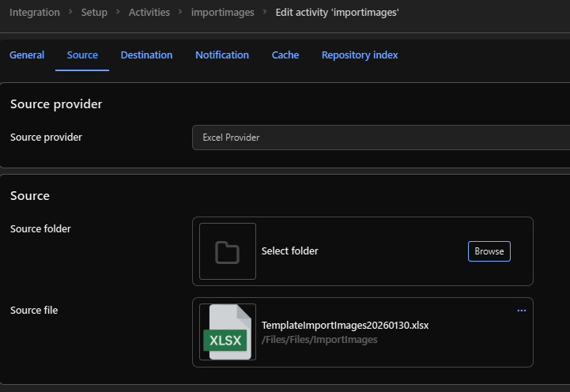Image resolution: width=570 pixels, height=392 pixels.
Task: Click the Source section heading
Action: coord(30,196)
